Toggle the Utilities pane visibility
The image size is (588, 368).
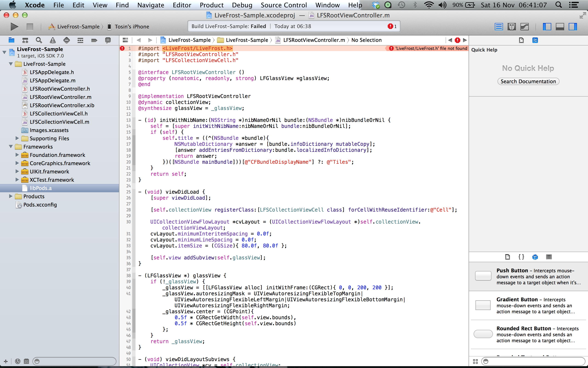[x=573, y=26]
